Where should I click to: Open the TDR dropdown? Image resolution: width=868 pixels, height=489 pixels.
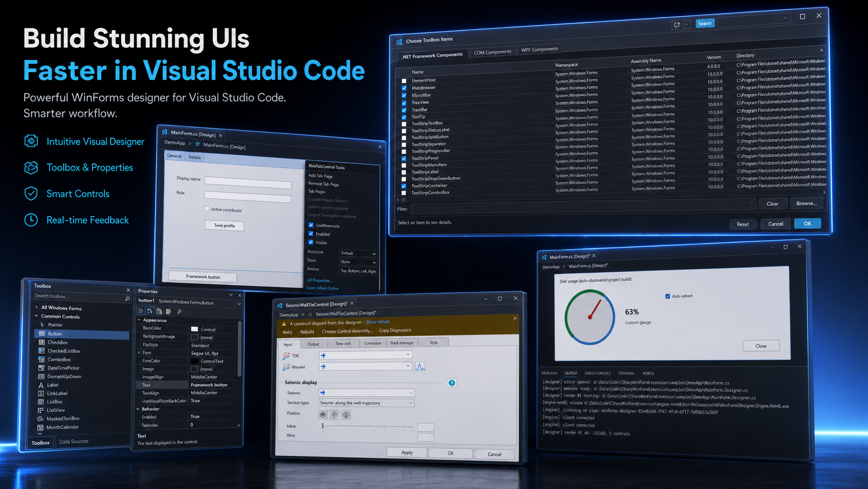365,355
